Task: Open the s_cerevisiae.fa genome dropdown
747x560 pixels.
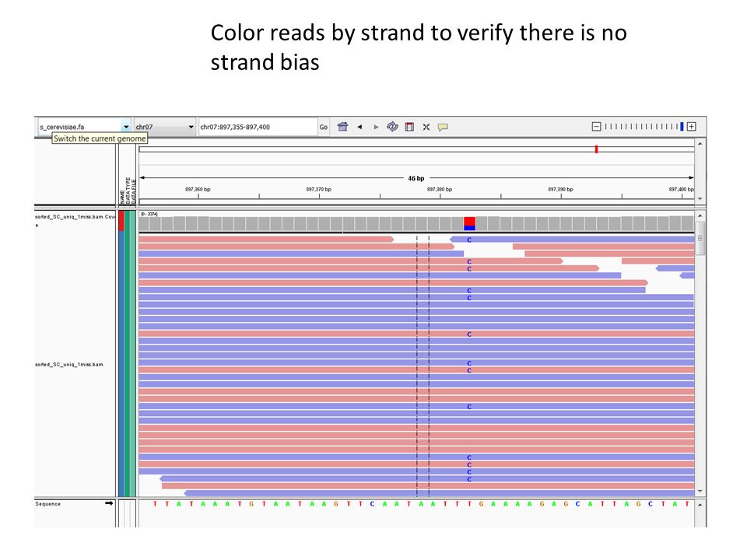Action: pos(84,127)
